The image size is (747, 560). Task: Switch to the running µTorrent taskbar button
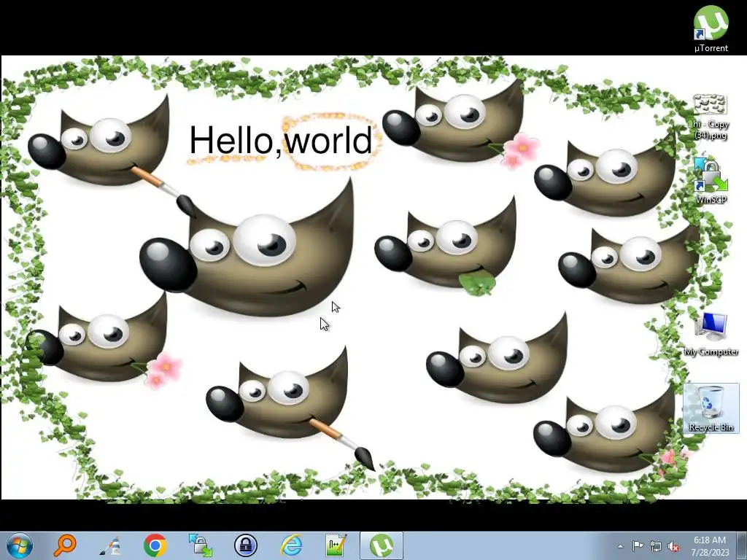pyautogui.click(x=382, y=545)
